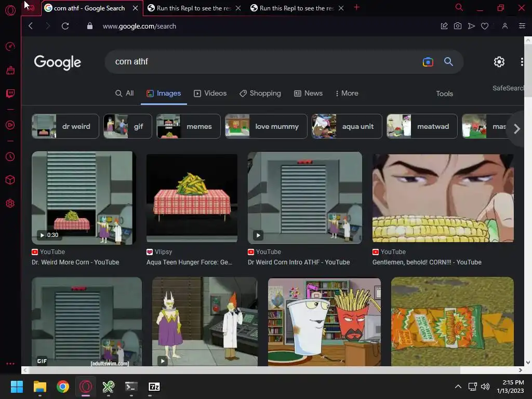Viewport: 532px width, 399px height.
Task: Show more suggestion chips with right chevron
Action: point(517,129)
